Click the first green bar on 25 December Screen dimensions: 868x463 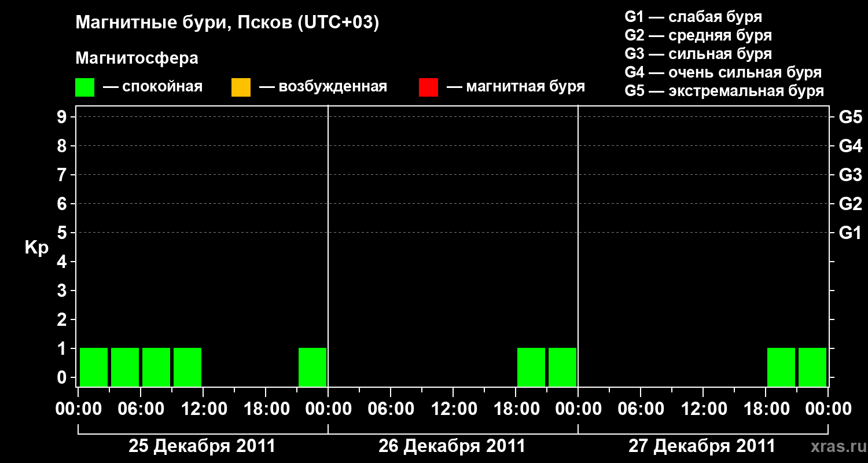click(94, 367)
